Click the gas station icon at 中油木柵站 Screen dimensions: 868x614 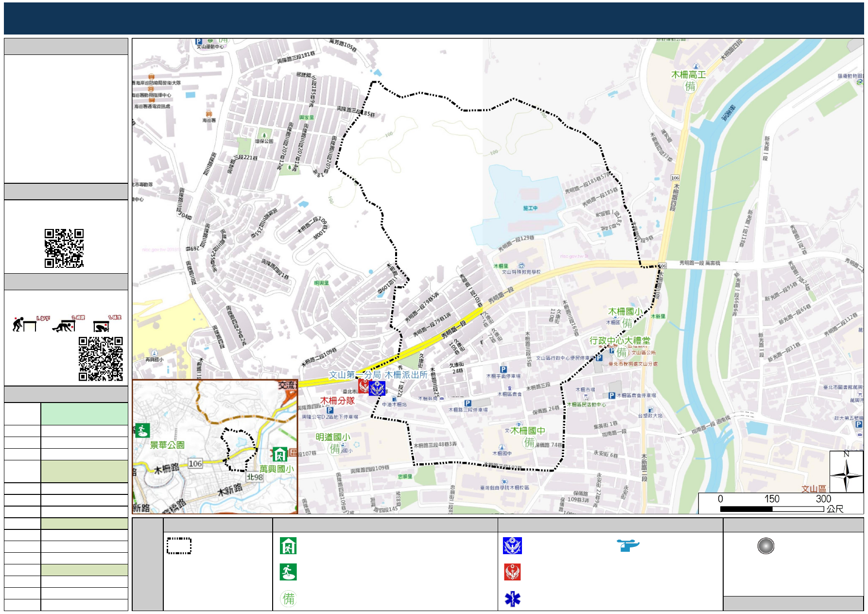pyautogui.click(x=394, y=399)
